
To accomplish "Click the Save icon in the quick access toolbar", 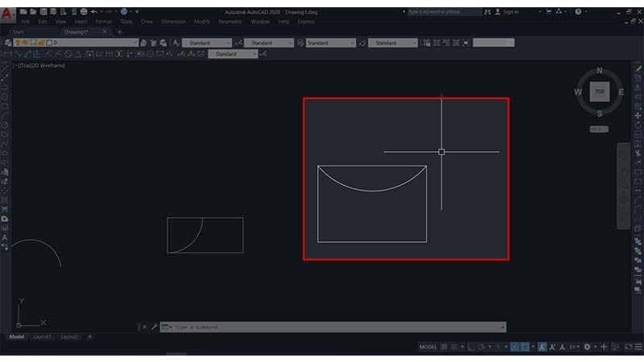I will click(43, 11).
